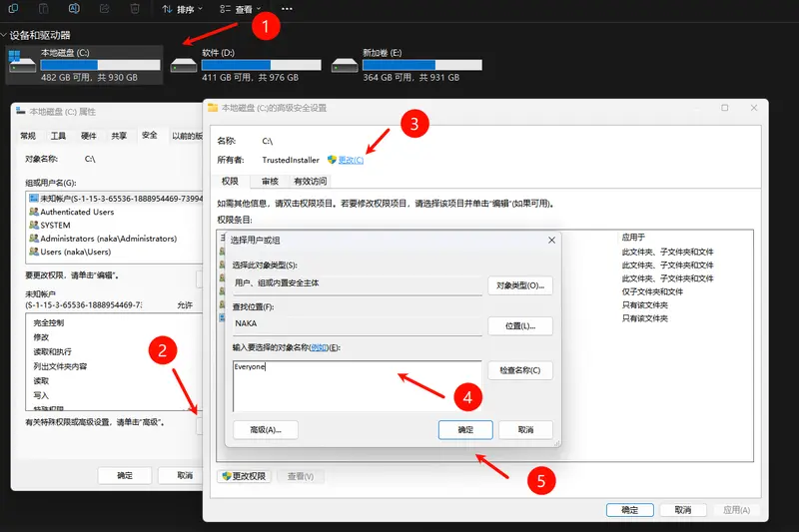Image resolution: width=799 pixels, height=532 pixels.
Task: Click the shield icon beside 更改(C)
Action: (332, 160)
